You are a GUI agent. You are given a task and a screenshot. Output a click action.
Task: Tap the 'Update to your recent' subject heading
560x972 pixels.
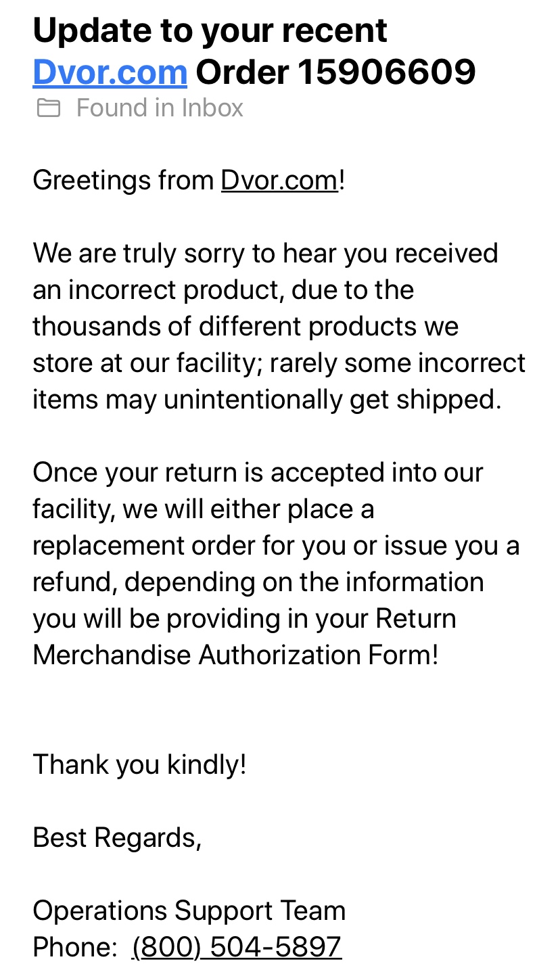[210, 31]
